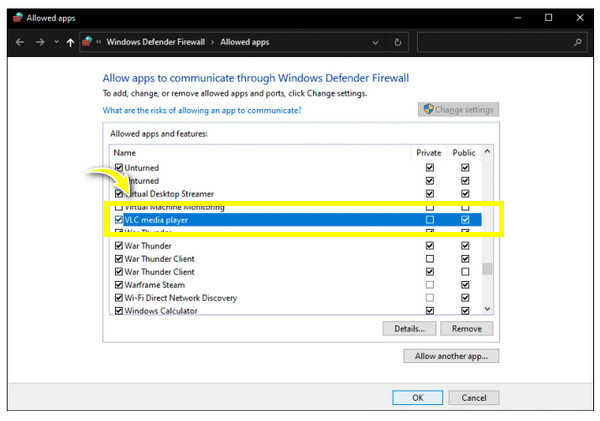
Task: Click the magnifier search icon
Action: pos(577,42)
